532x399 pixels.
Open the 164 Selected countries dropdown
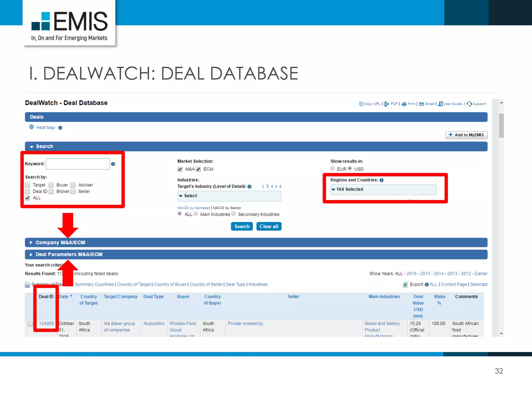(x=383, y=189)
